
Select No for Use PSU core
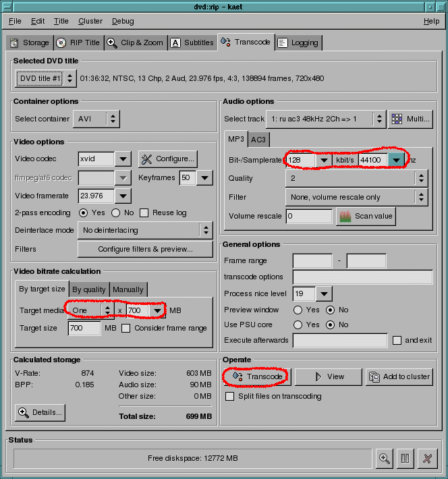(330, 325)
